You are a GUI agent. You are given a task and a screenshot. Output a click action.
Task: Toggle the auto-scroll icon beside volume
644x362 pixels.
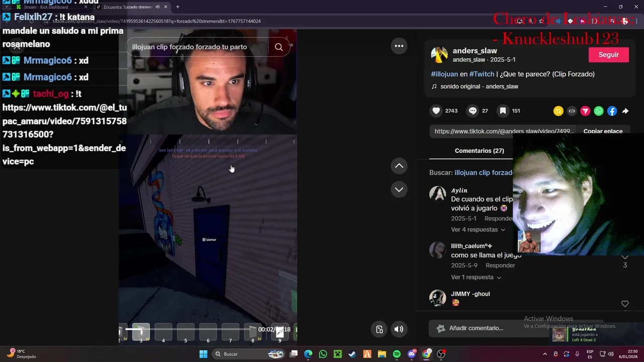pos(380,329)
